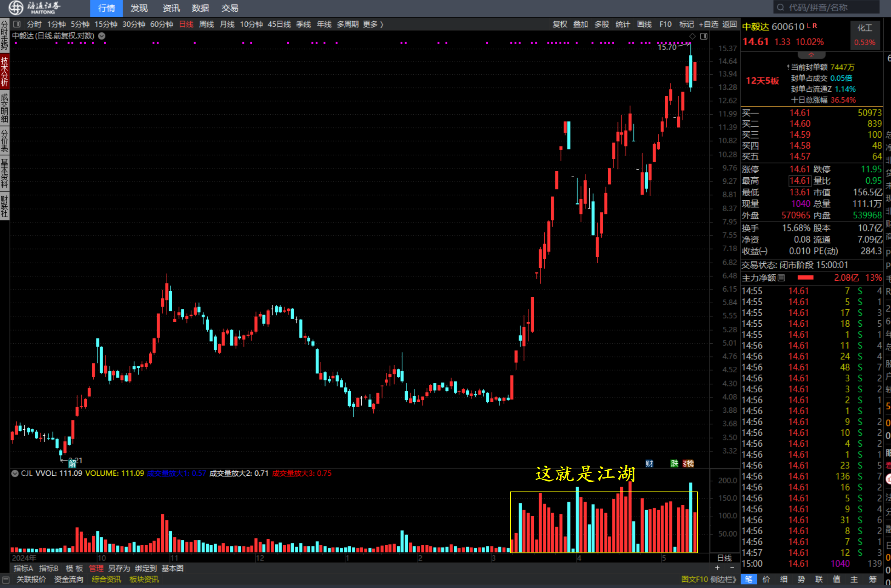
Task: Open 技术分析 left sidebar tab
Action: (x=4, y=71)
